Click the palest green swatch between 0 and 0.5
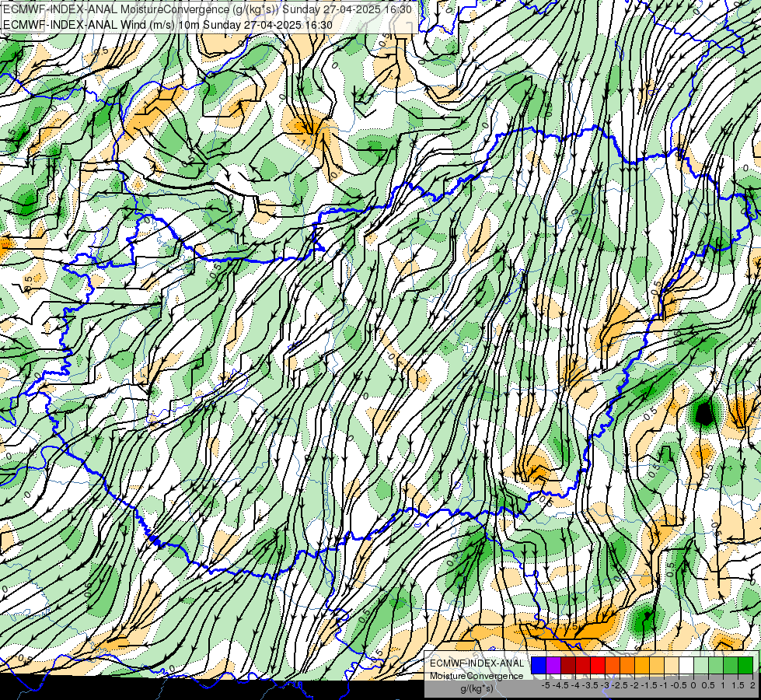Viewport: 761px width, 700px height. click(701, 665)
